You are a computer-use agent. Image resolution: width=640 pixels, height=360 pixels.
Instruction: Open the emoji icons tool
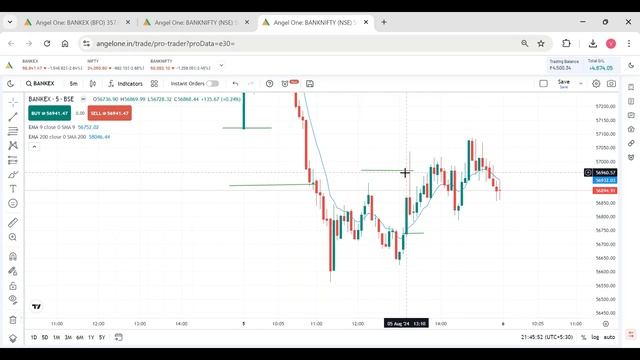click(x=13, y=203)
